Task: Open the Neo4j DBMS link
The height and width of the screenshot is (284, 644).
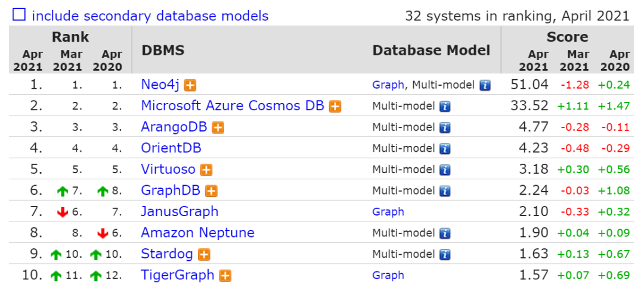Action: 160,85
